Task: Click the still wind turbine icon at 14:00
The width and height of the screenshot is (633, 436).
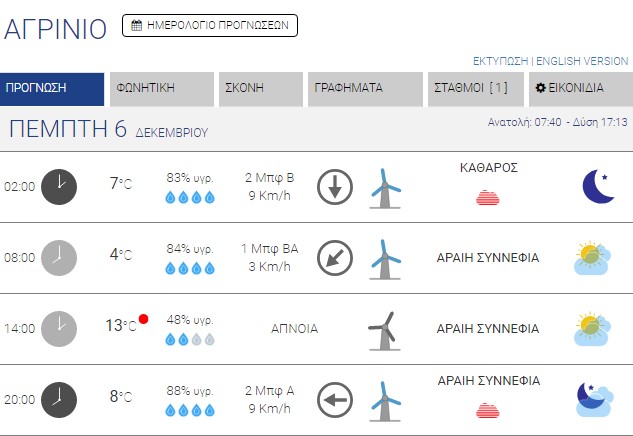Action: coord(385,331)
